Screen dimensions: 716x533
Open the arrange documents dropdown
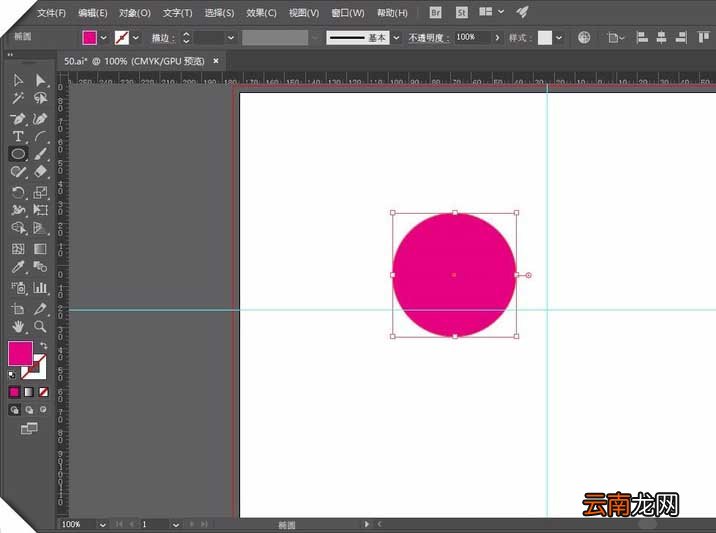click(x=491, y=12)
